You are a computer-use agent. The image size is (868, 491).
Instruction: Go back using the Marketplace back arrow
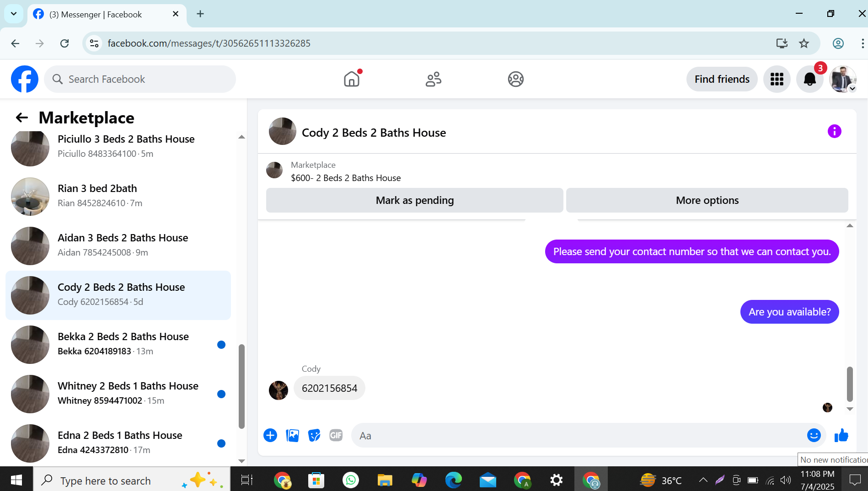[22, 118]
